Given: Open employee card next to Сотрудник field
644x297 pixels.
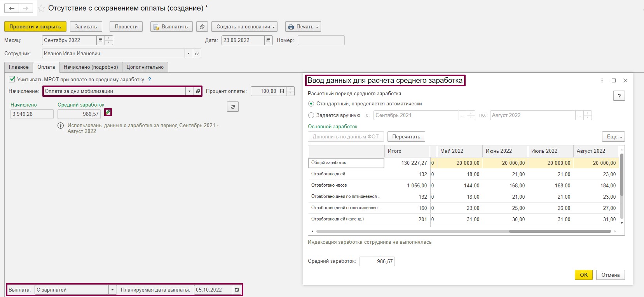Looking at the screenshot, I should coord(197,53).
